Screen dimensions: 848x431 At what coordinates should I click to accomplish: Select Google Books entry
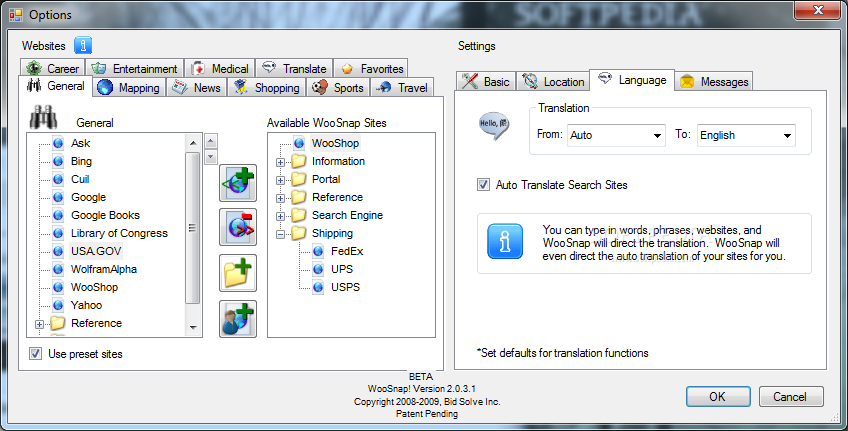(x=105, y=215)
